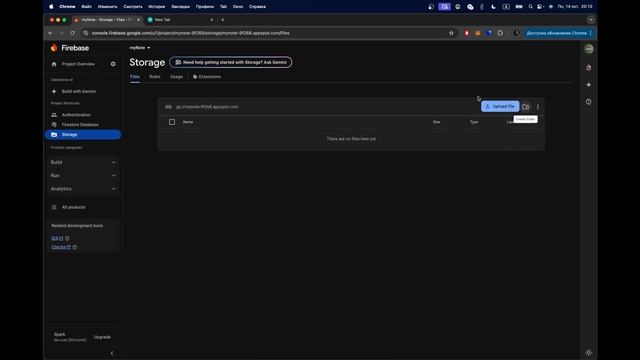The width and height of the screenshot is (640, 360).
Task: Click the Create folder icon
Action: pos(526,107)
